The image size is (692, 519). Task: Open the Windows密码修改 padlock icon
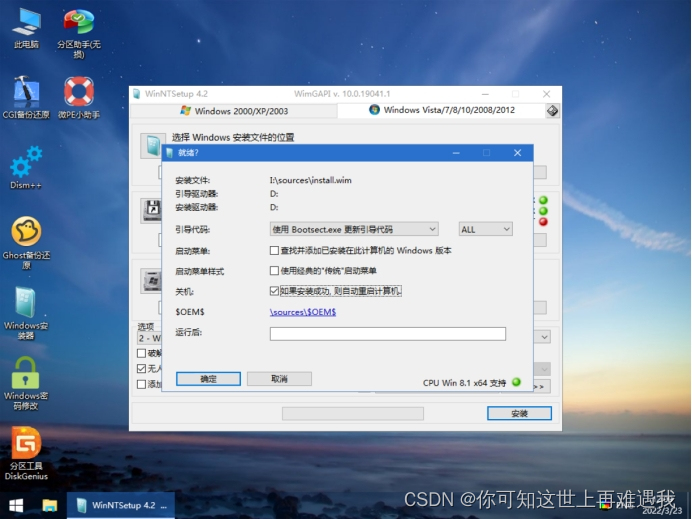(26, 383)
